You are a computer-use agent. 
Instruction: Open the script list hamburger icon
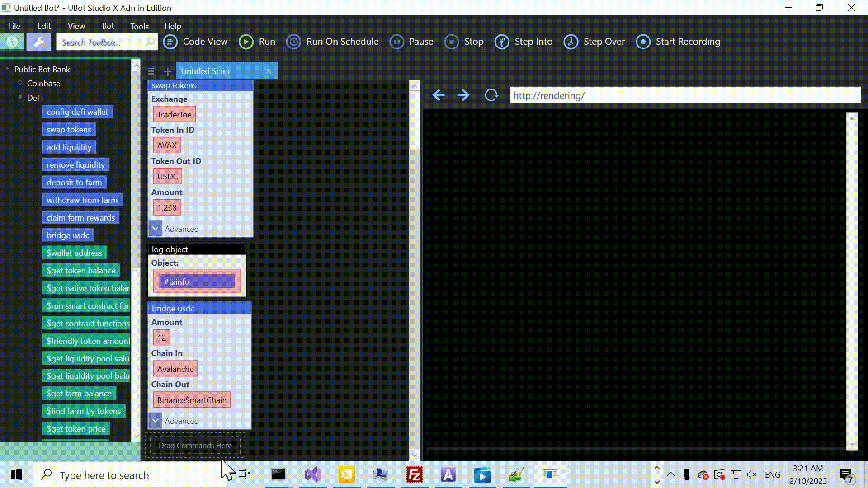point(151,71)
